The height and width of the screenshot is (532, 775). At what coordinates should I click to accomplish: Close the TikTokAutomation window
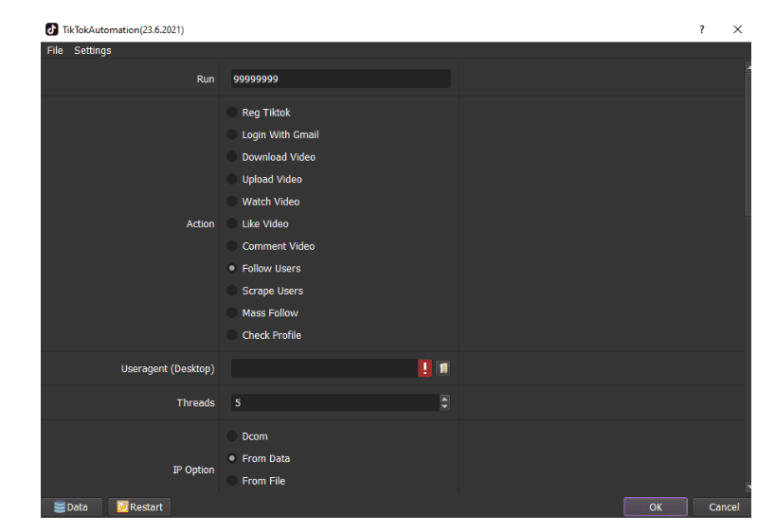[737, 29]
